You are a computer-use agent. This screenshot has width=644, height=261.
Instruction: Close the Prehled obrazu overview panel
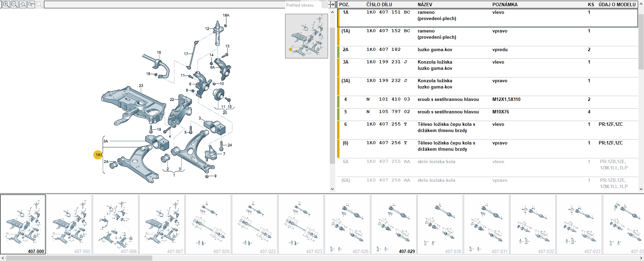click(324, 5)
